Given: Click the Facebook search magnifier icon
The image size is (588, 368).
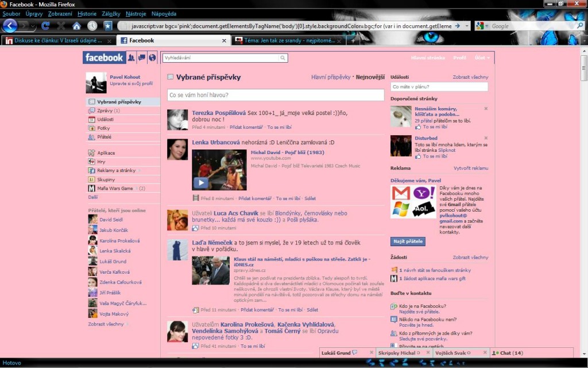Looking at the screenshot, I should point(283,58).
